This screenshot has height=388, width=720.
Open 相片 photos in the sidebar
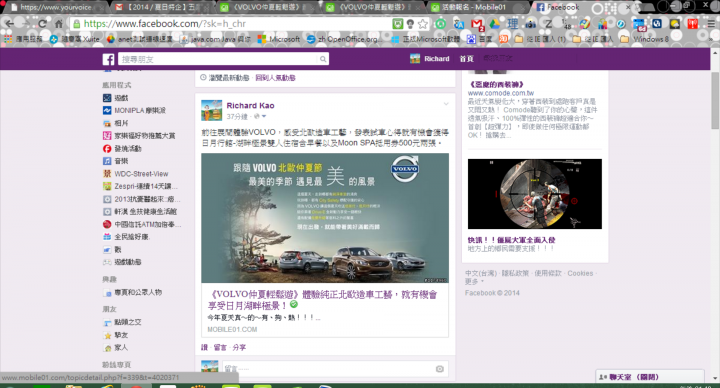point(116,123)
